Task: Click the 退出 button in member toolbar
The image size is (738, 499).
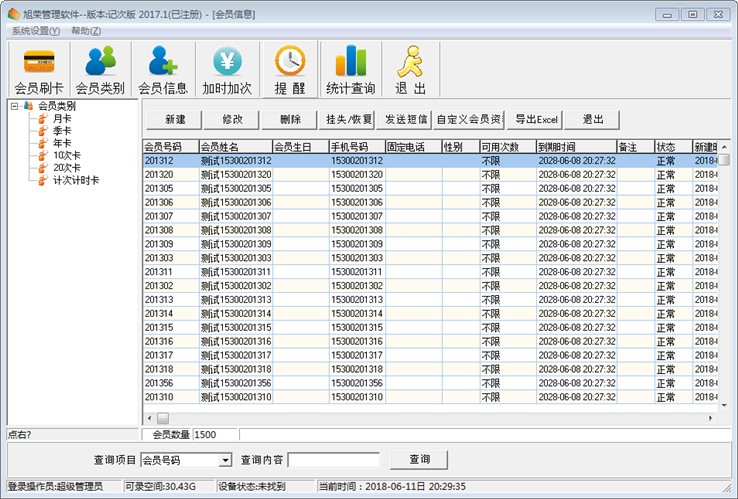Action: (x=592, y=120)
